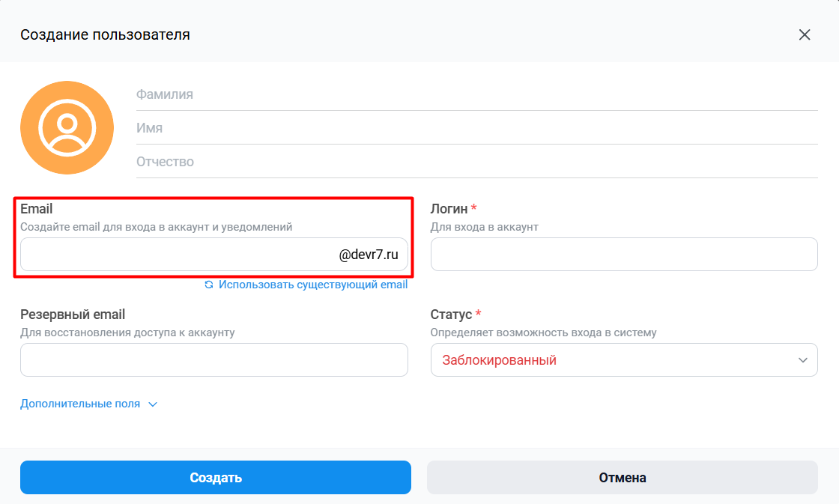Click the Логин field label
Screen dimensions: 839x504
click(449, 209)
